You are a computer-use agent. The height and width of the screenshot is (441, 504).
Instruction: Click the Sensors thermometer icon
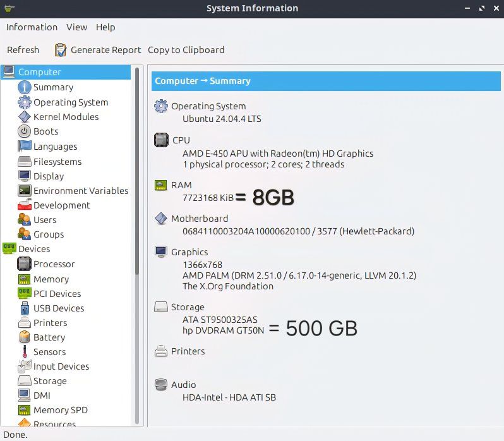coord(24,352)
